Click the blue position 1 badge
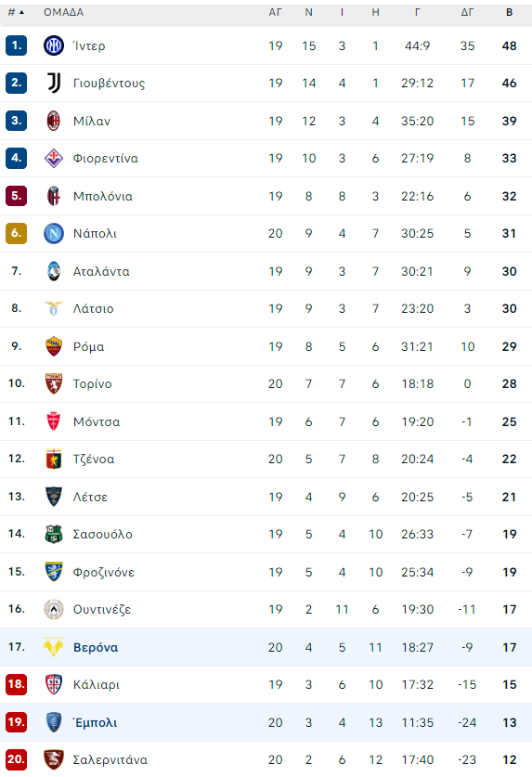Viewport: 532px width, 777px height. point(17,45)
